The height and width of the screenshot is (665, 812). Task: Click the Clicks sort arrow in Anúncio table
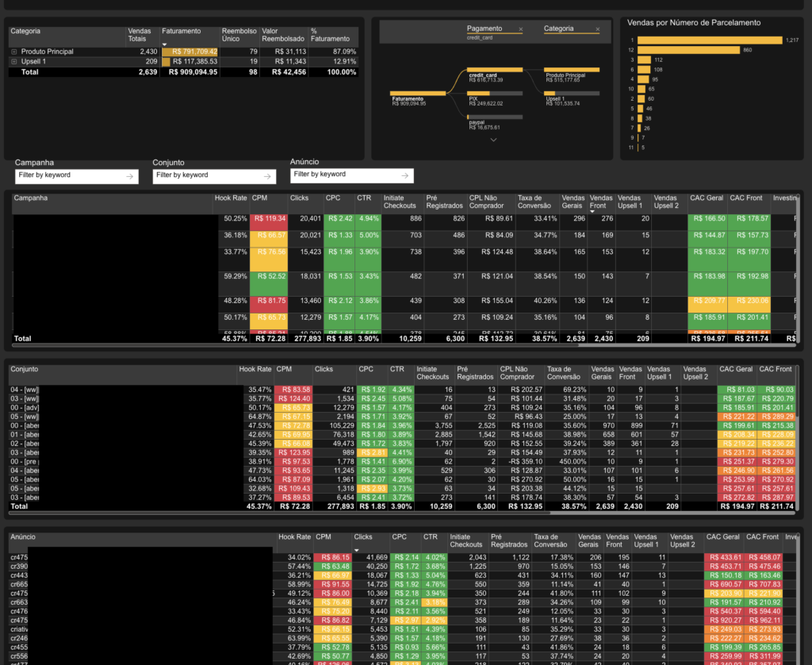357,549
